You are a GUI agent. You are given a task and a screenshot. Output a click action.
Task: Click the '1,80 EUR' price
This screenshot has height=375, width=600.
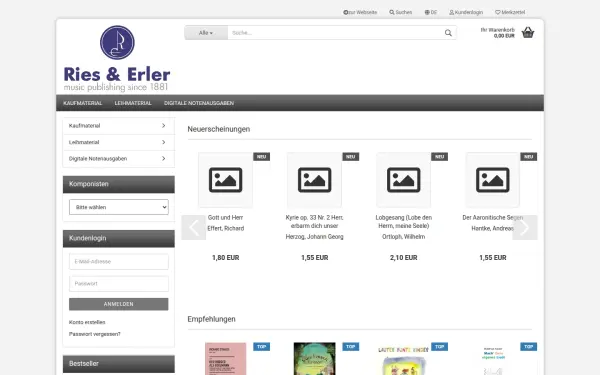(225, 258)
